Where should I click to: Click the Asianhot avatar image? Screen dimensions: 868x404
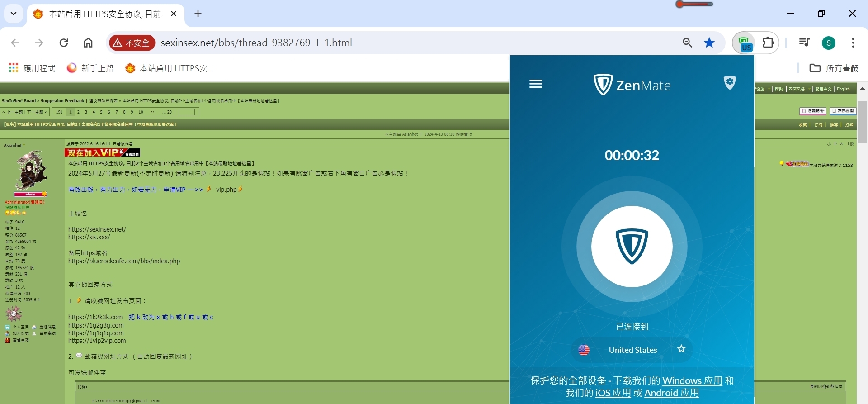pos(31,171)
